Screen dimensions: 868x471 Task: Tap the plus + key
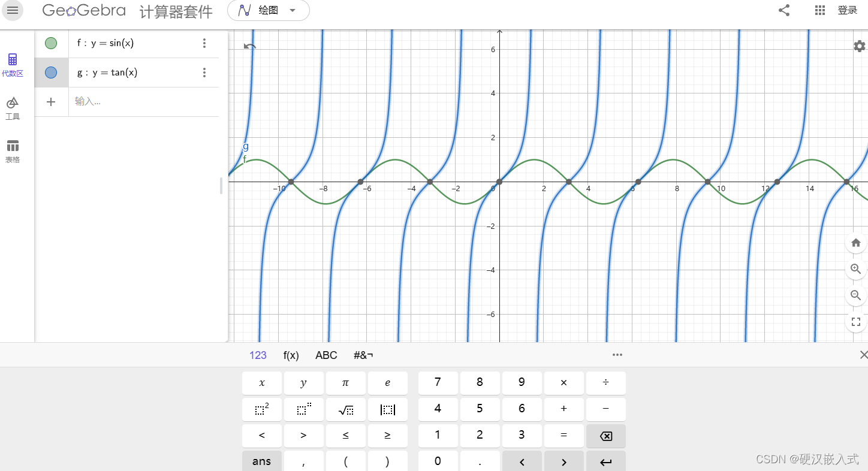pos(564,409)
